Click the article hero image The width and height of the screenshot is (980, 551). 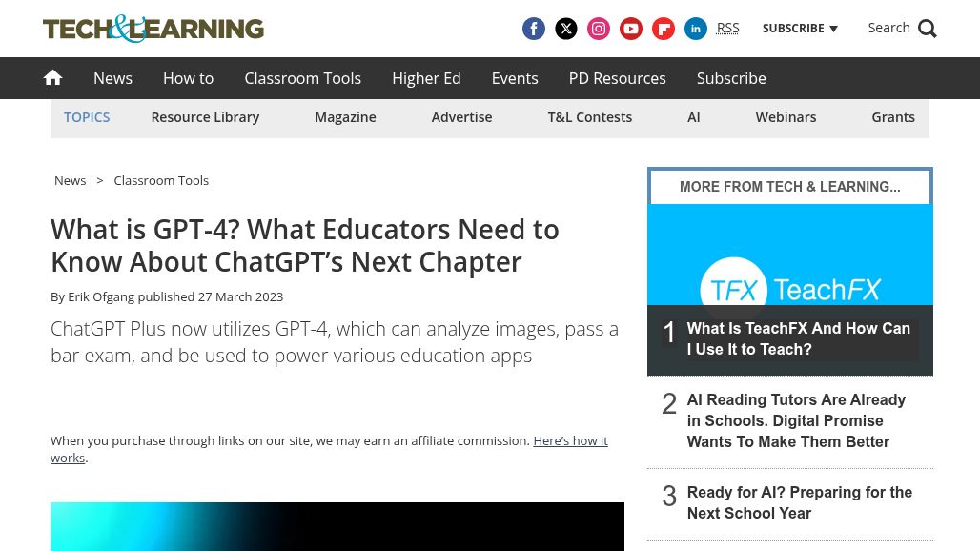pyautogui.click(x=337, y=526)
